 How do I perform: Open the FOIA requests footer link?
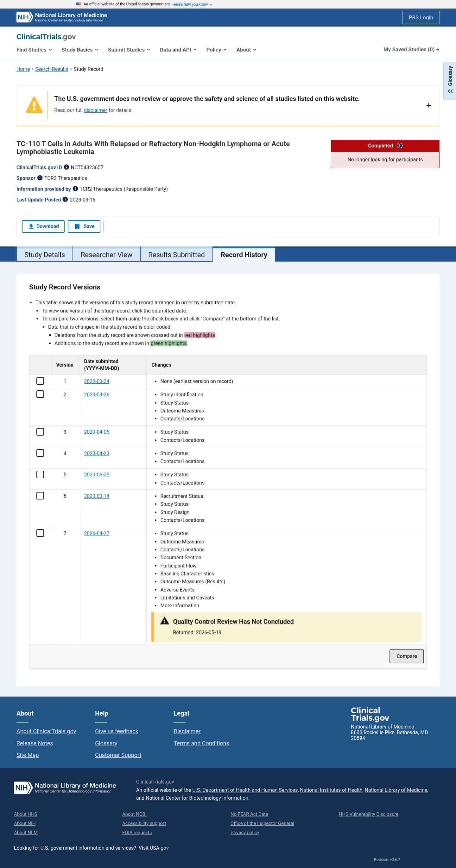(137, 832)
